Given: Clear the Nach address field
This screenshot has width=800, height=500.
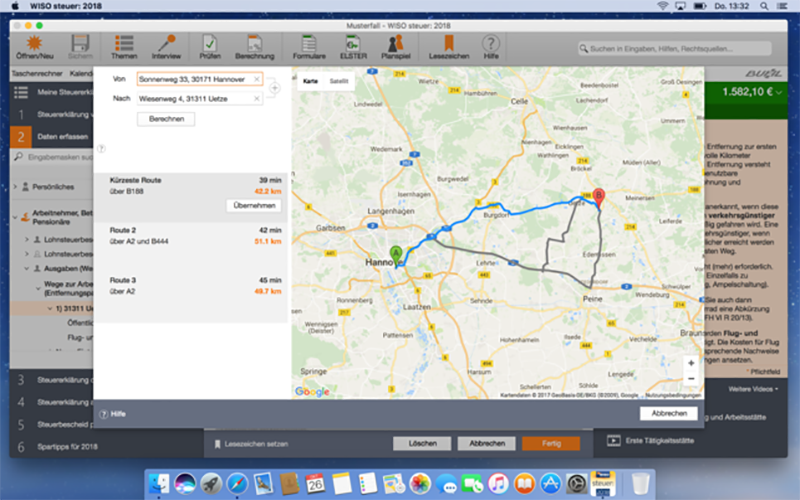Looking at the screenshot, I should pos(257,98).
